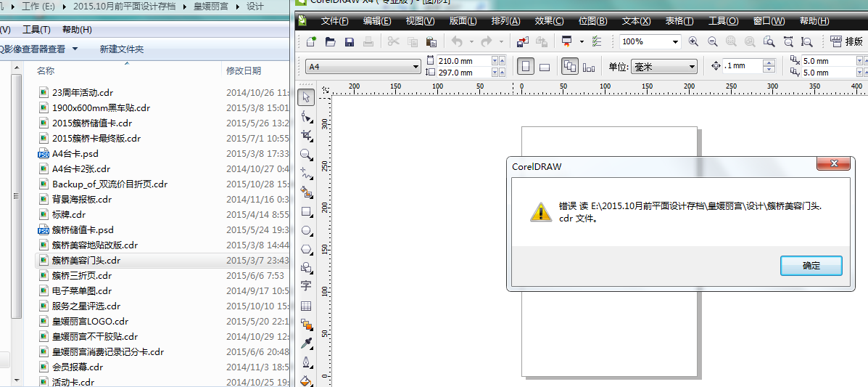The image size is (868, 387).
Task: Select the Eyedropper tool
Action: (306, 343)
